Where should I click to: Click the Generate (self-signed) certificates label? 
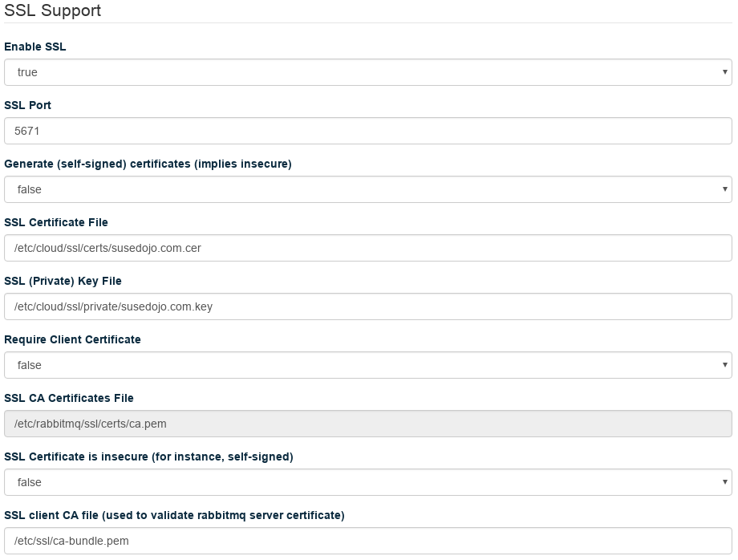[148, 164]
